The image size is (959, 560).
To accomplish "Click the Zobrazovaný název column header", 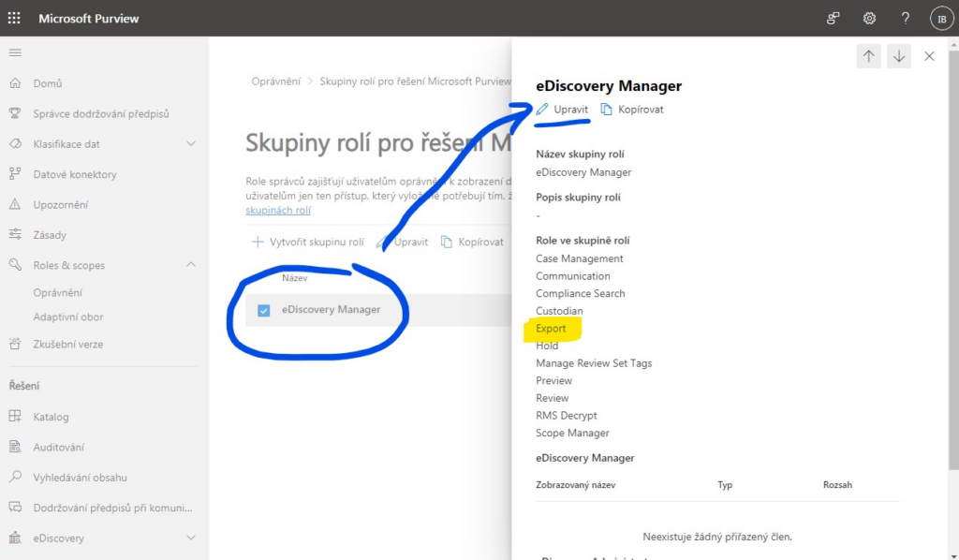I will [576, 485].
